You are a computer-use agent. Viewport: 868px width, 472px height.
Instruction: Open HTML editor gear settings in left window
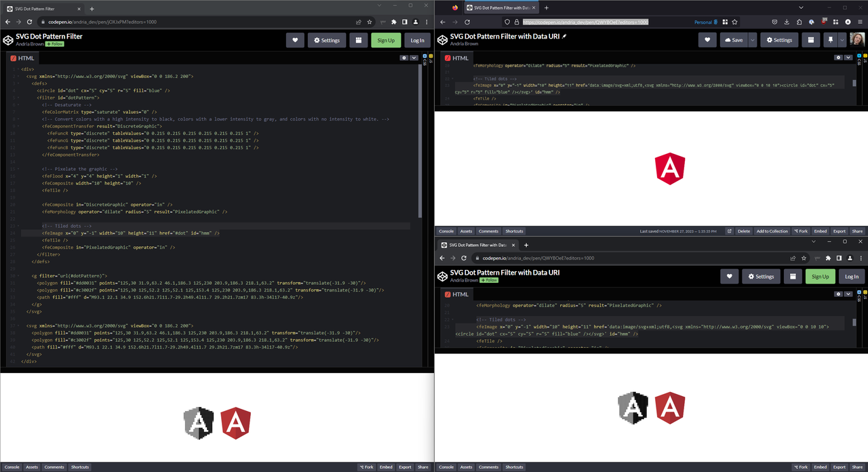[404, 58]
